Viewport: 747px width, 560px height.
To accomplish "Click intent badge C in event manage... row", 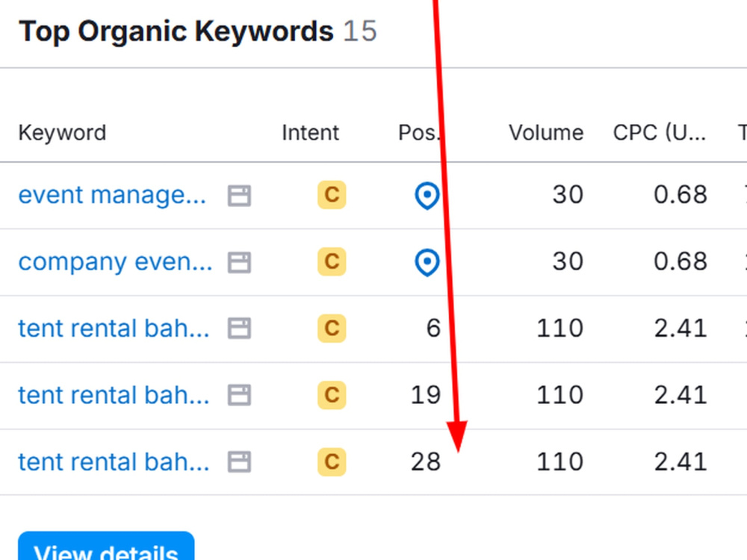I will coord(332,195).
